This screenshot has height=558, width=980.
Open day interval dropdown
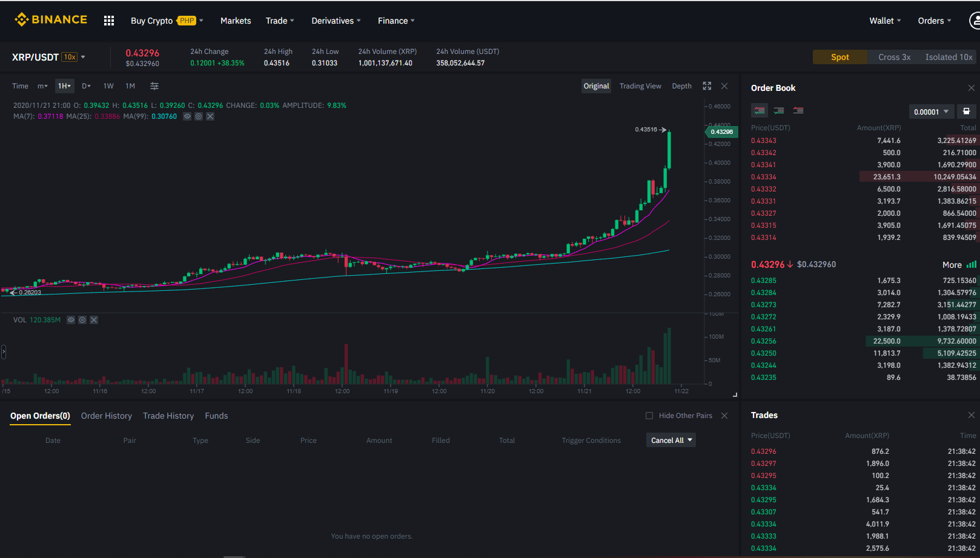pyautogui.click(x=86, y=86)
